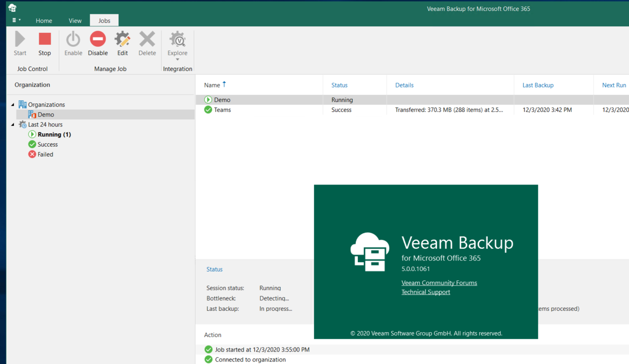Image resolution: width=629 pixels, height=364 pixels.
Task: Show Failed jobs in last 24 hours
Action: [45, 155]
